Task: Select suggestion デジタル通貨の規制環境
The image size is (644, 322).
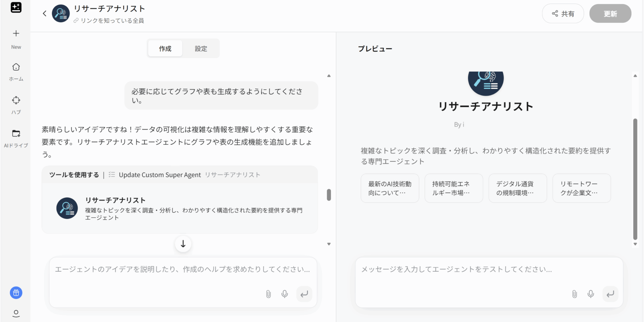Action: coord(517,188)
